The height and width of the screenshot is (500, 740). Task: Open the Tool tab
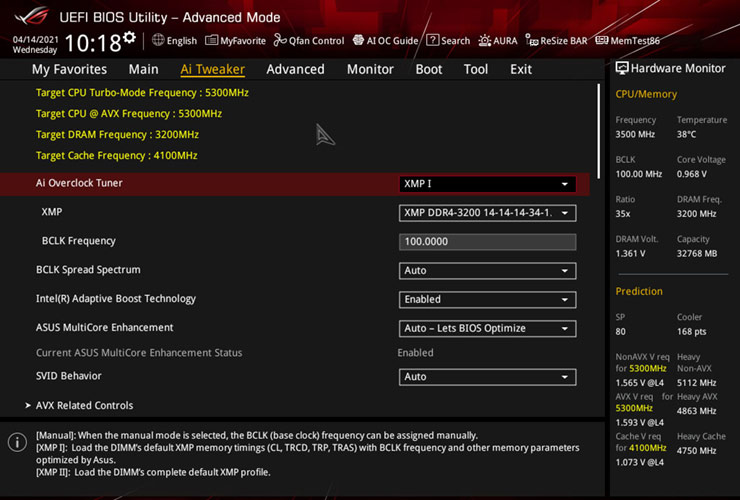coord(476,69)
